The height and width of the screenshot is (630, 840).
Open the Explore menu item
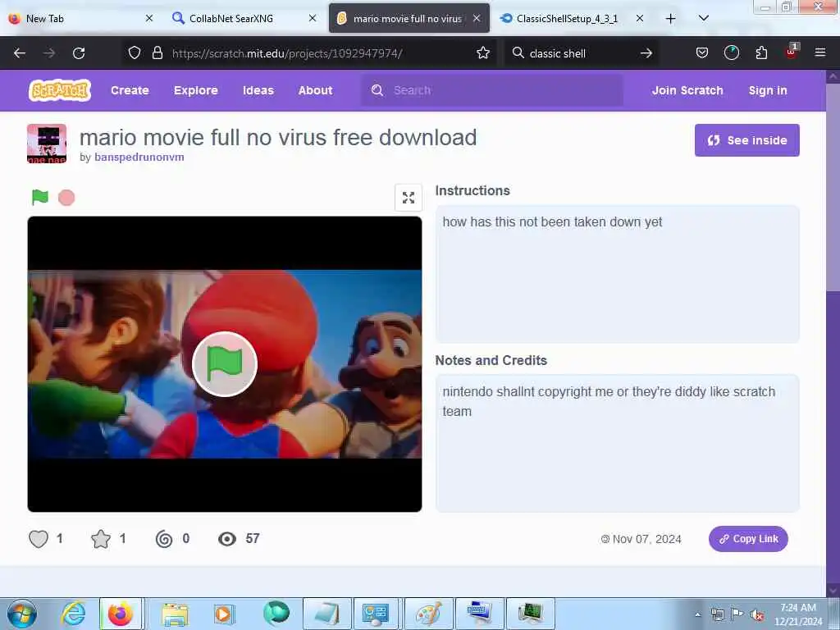(x=195, y=90)
